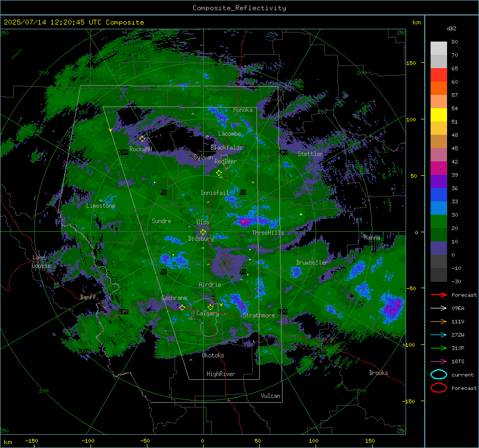The width and height of the screenshot is (479, 448).
Task: Click the magenta 18TS arrow legend icon
Action: [x=439, y=362]
